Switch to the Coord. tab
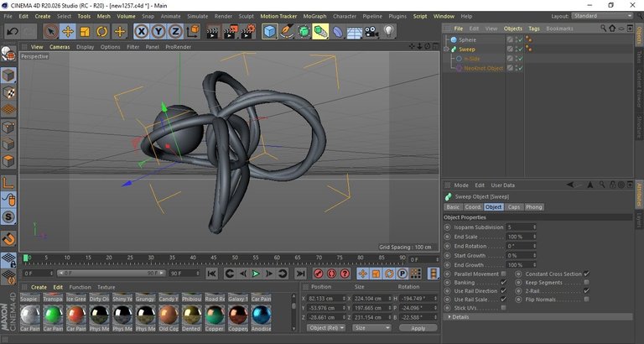This screenshot has width=644, height=344. point(473,207)
